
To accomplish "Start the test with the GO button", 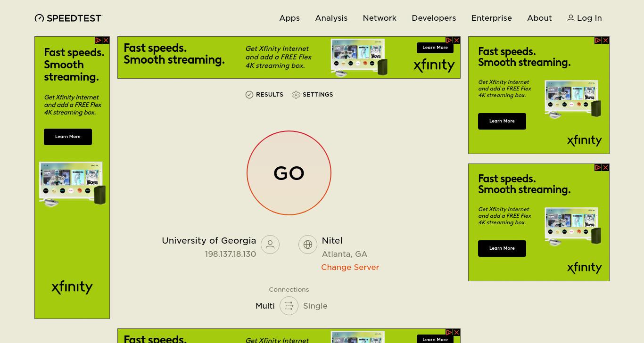I will pos(289,173).
